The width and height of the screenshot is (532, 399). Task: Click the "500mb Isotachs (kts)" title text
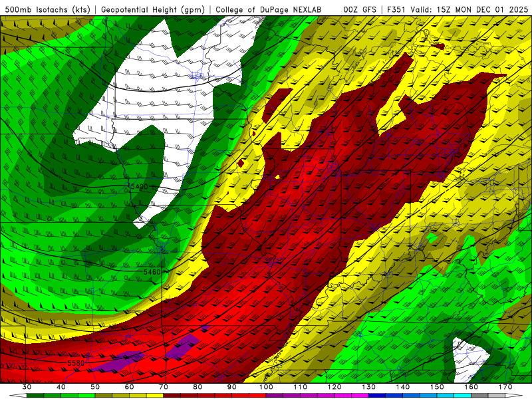(48, 10)
